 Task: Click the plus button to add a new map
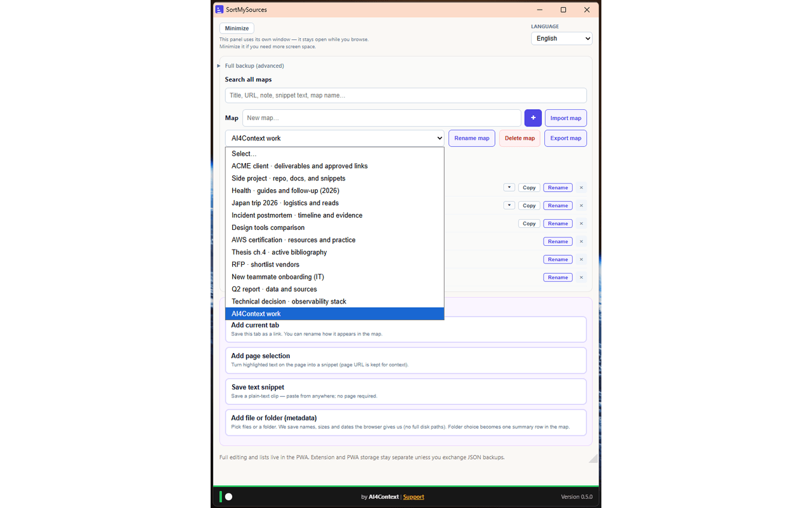click(x=533, y=118)
